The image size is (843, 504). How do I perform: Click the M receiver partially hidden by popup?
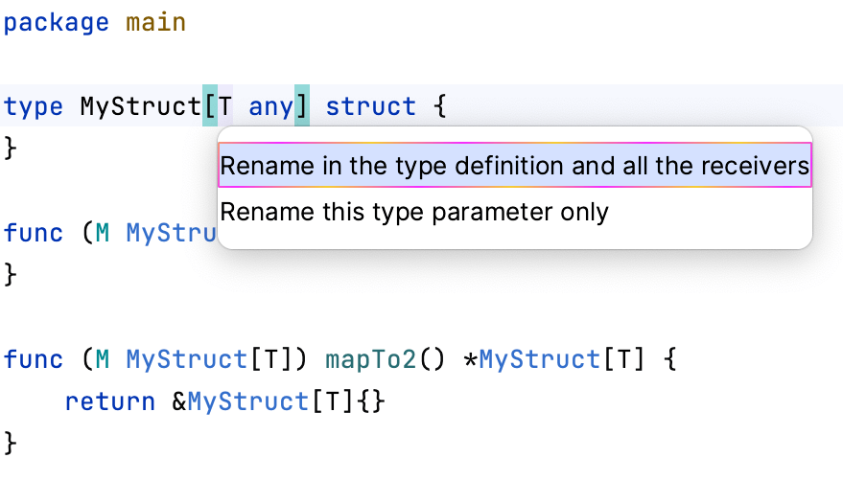[x=103, y=233]
